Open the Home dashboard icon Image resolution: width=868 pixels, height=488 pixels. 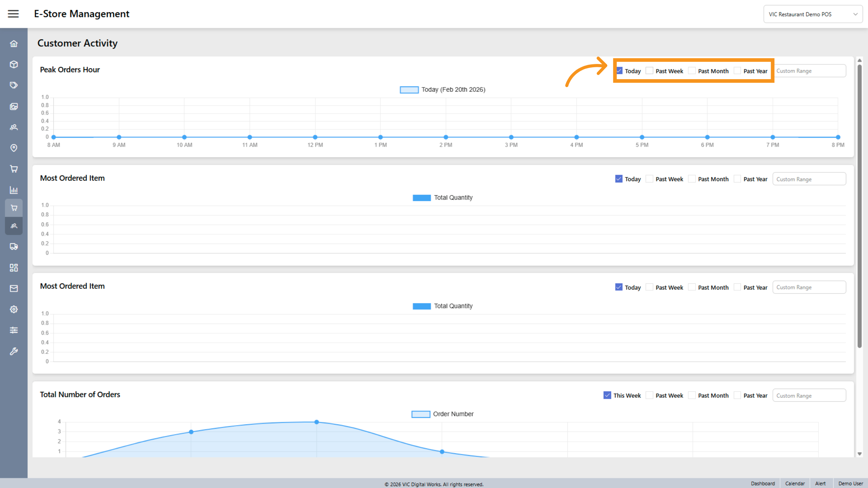point(14,43)
